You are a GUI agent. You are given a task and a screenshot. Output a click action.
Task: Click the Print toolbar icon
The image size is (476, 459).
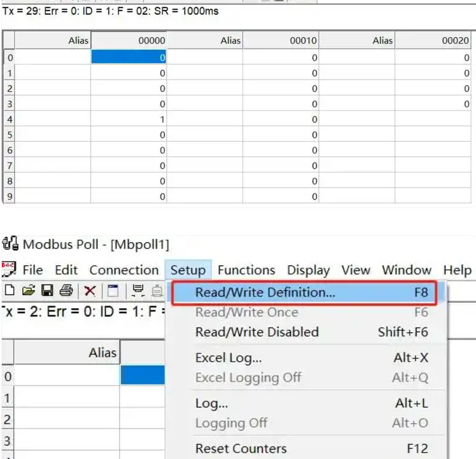(66, 290)
